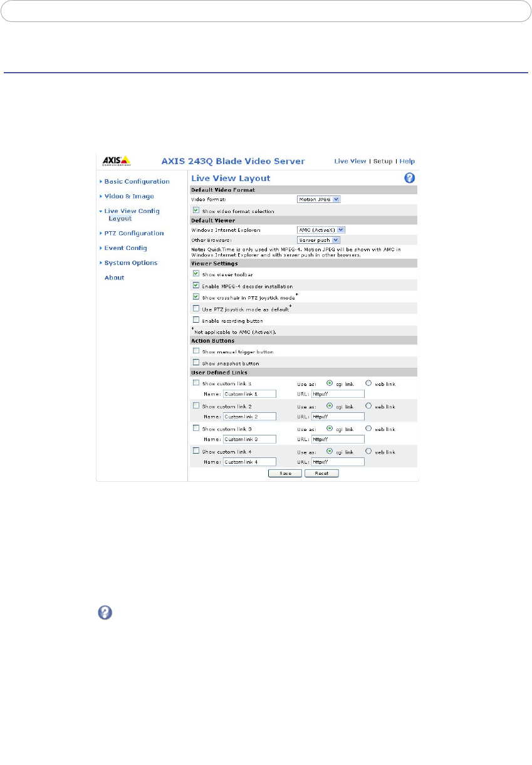The height and width of the screenshot is (765, 532).
Task: Expand Basic Configuration in sidebar
Action: (137, 182)
